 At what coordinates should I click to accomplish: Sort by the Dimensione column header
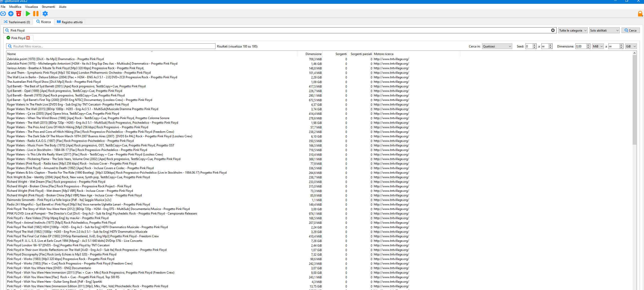pos(310,54)
